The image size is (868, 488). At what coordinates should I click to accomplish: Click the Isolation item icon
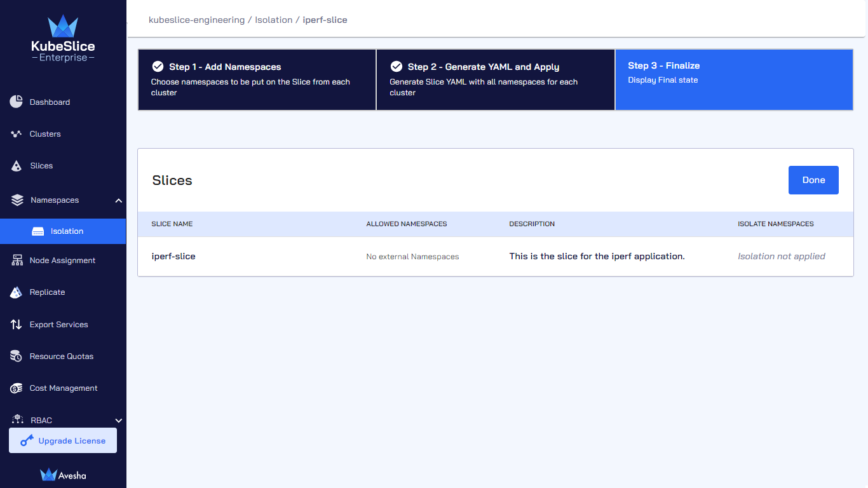pos(38,231)
